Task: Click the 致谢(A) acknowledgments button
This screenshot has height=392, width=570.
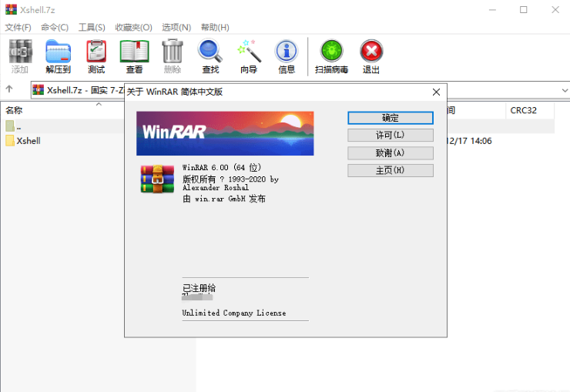Action: (391, 153)
